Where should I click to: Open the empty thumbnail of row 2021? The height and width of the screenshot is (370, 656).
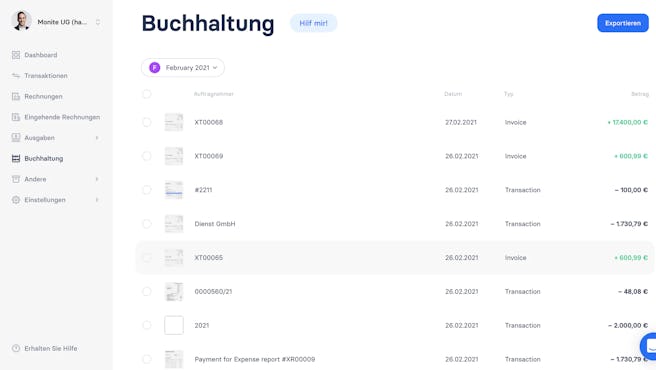(x=174, y=325)
